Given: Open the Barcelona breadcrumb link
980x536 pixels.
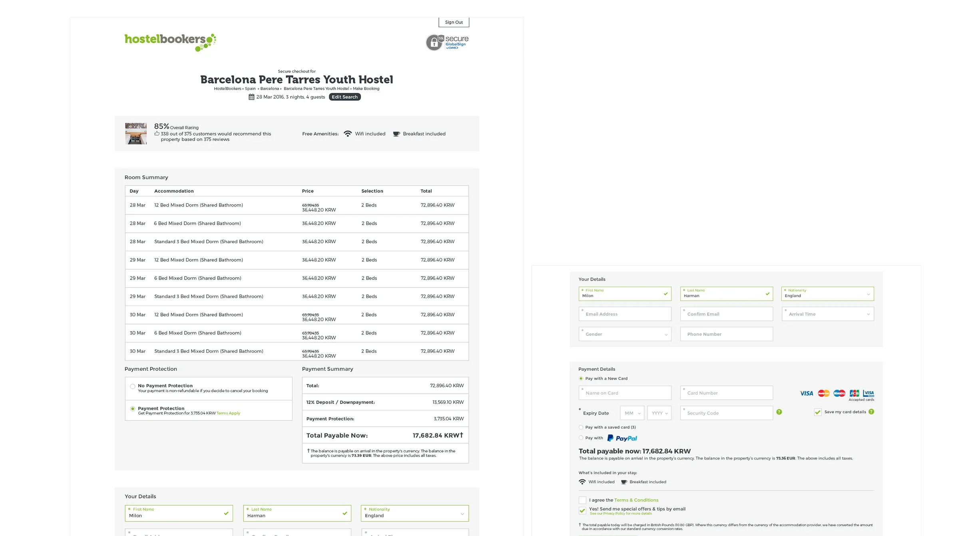Looking at the screenshot, I should click(x=271, y=88).
